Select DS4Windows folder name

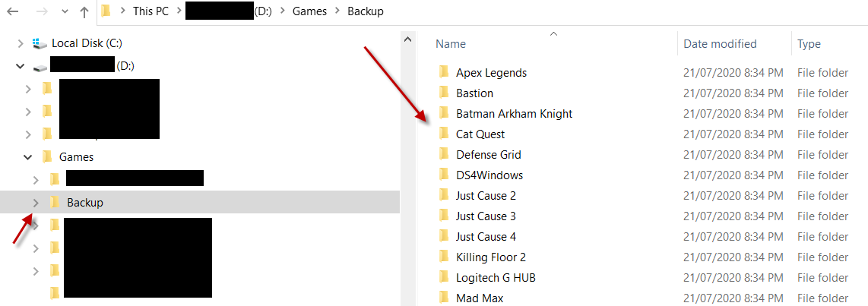489,175
